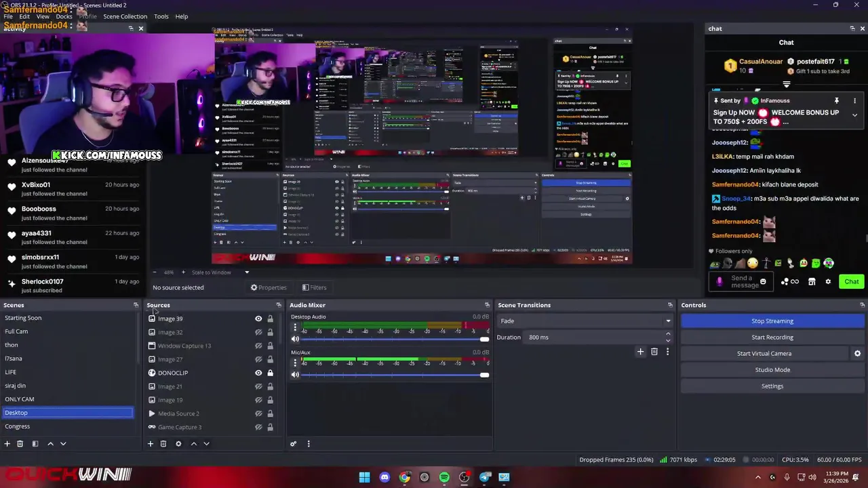Toggle lock on Game Capture 3 source
This screenshot has height=488, width=868.
270,427
